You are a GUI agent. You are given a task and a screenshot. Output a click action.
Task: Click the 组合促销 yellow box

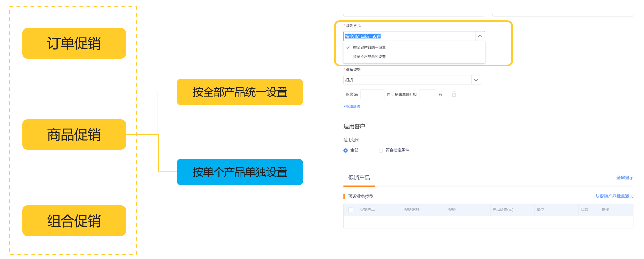(x=74, y=221)
